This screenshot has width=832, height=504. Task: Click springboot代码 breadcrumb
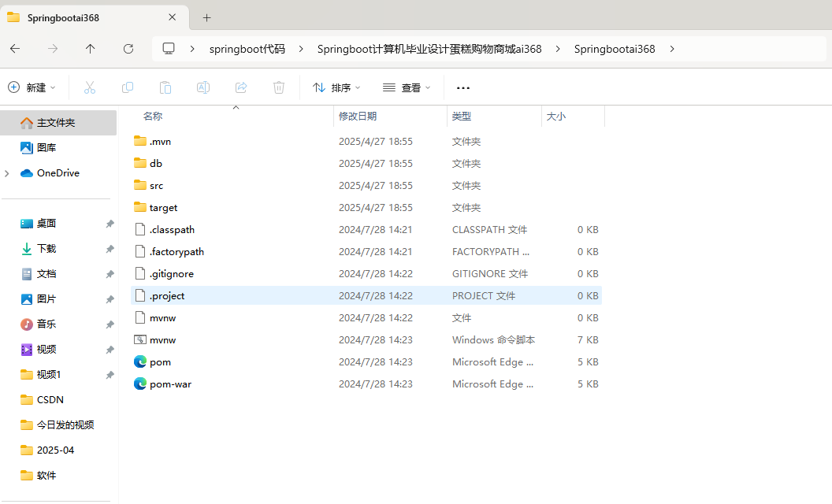[x=247, y=49]
